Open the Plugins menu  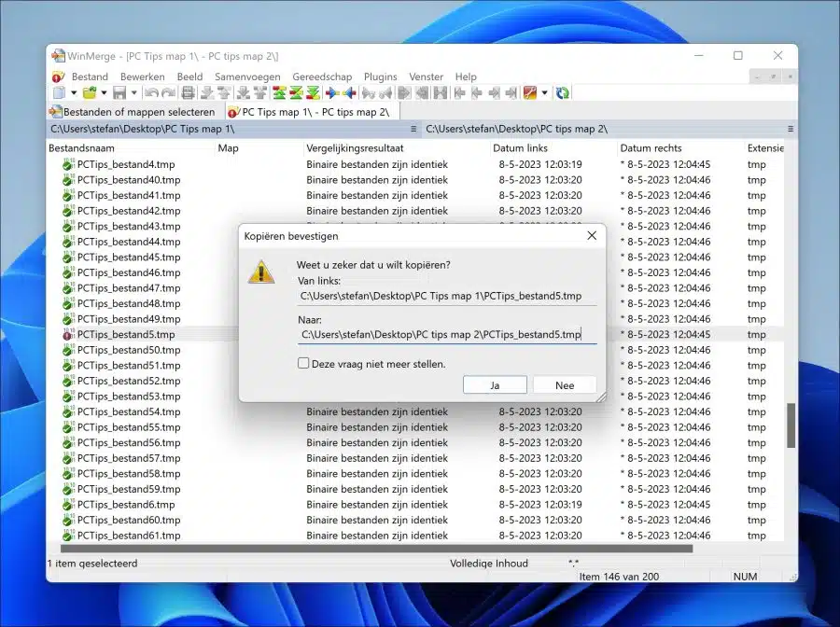[x=381, y=77]
